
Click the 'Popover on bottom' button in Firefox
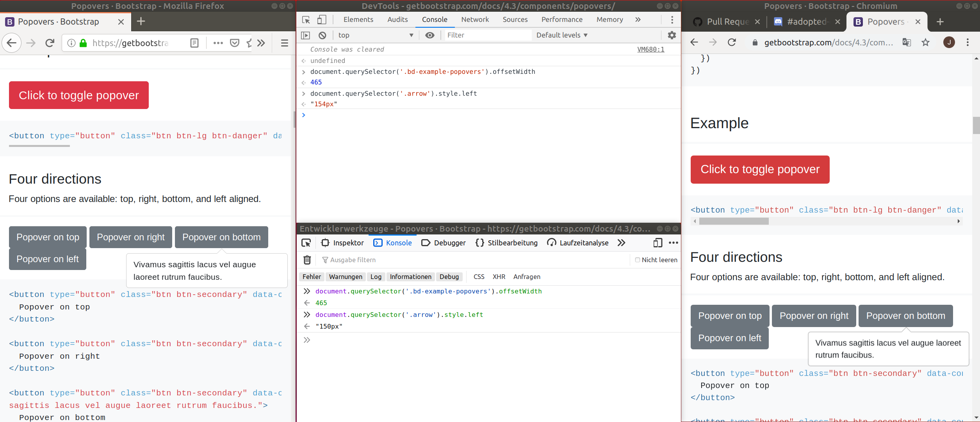click(x=221, y=237)
